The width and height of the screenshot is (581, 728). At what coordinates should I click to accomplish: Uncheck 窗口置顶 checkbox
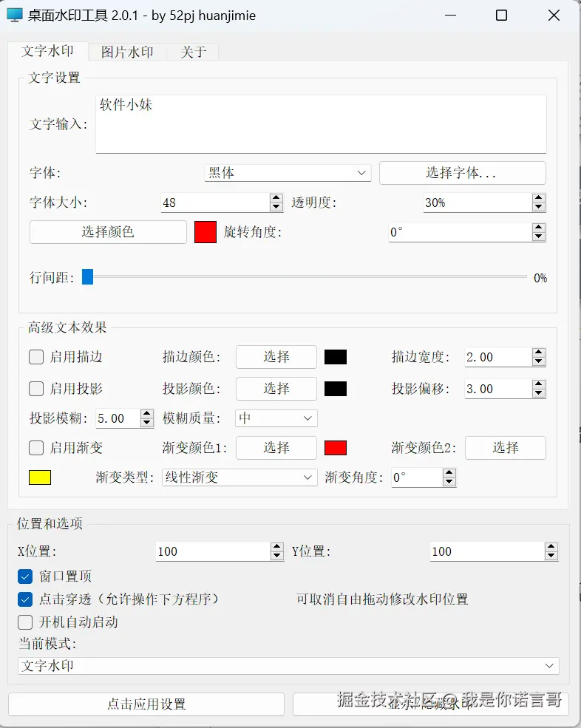click(x=25, y=576)
